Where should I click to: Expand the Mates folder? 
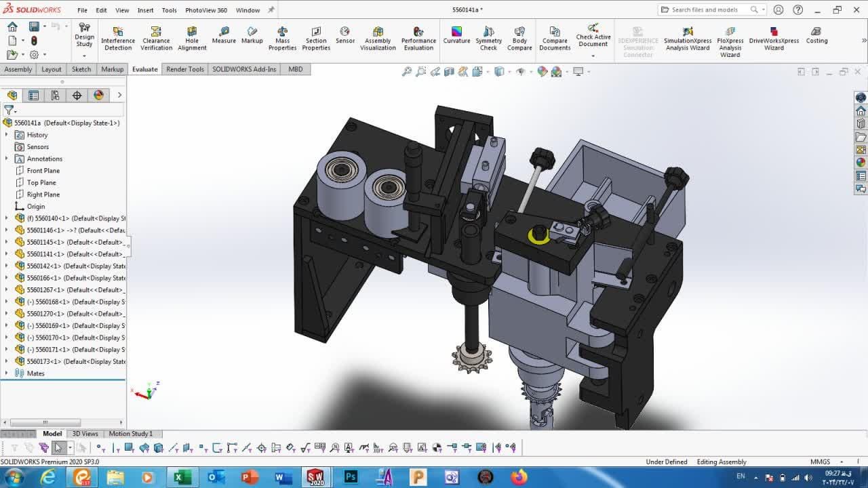(x=7, y=373)
